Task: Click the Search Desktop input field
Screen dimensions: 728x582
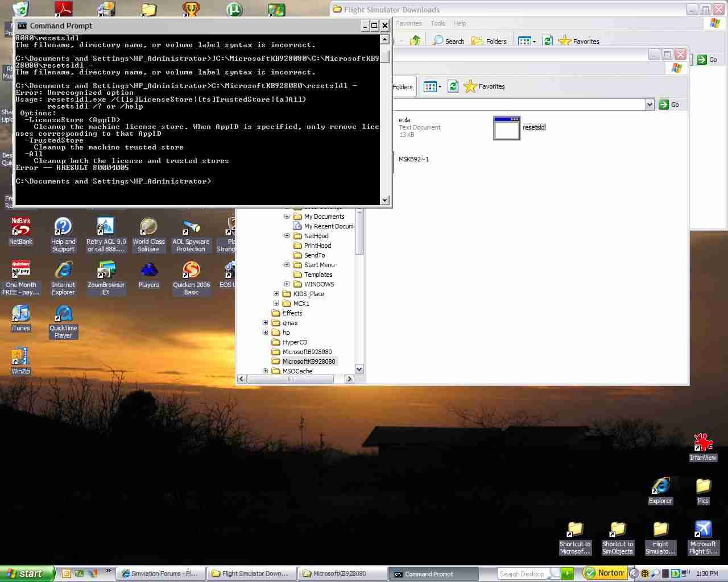Action: tap(522, 574)
